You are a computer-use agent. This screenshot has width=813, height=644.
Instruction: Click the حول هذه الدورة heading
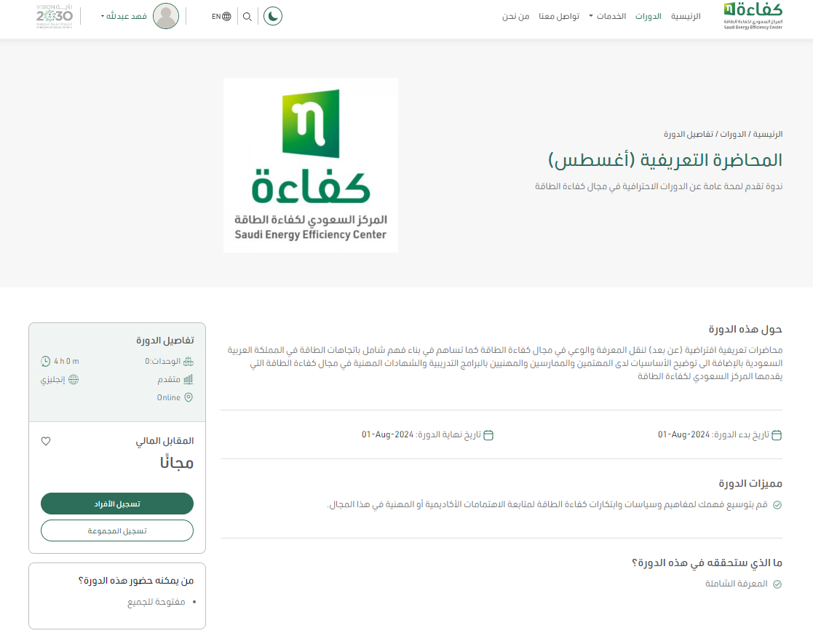(x=745, y=329)
